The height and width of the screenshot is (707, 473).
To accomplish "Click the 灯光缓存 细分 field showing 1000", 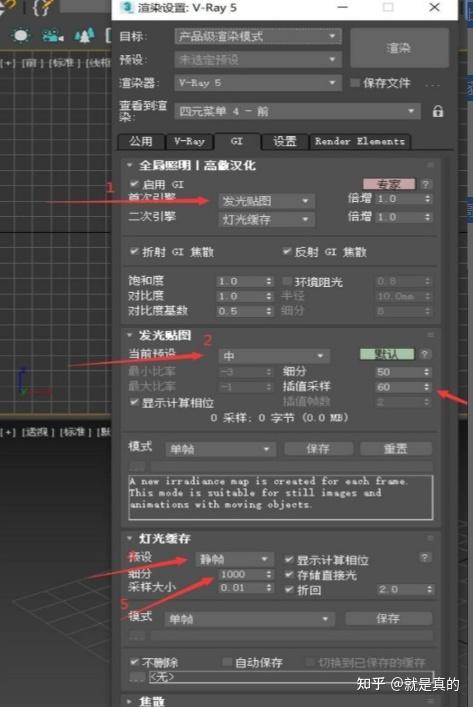I will coord(242,574).
